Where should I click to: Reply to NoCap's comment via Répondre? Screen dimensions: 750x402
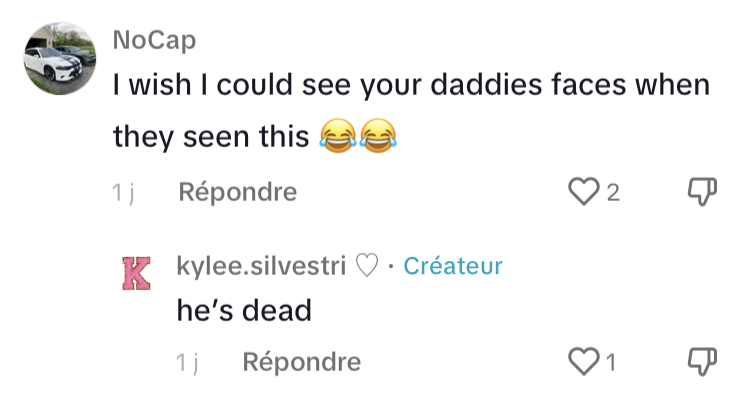[x=238, y=192]
